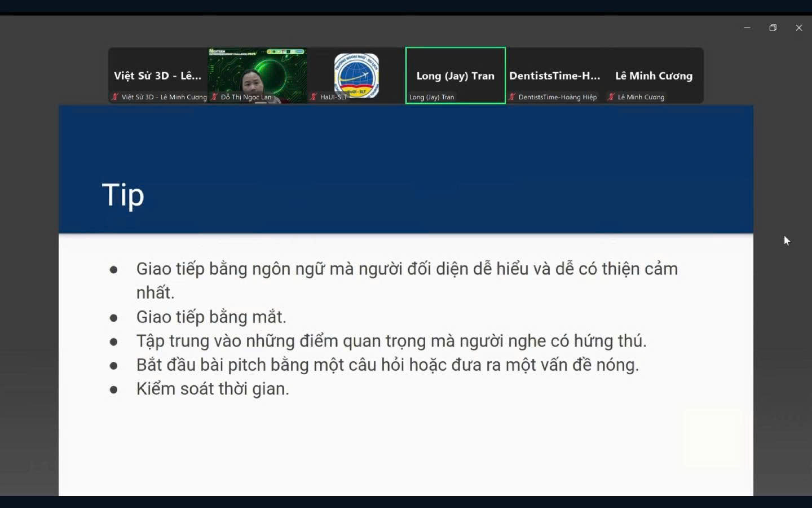
Task: Click muted mic icon on Việt Sử 3D tile
Action: [115, 97]
